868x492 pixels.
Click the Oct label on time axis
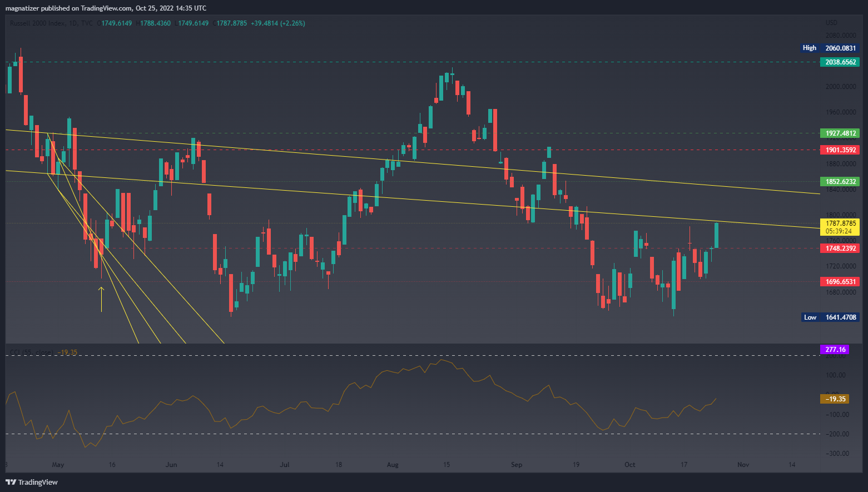pos(629,465)
